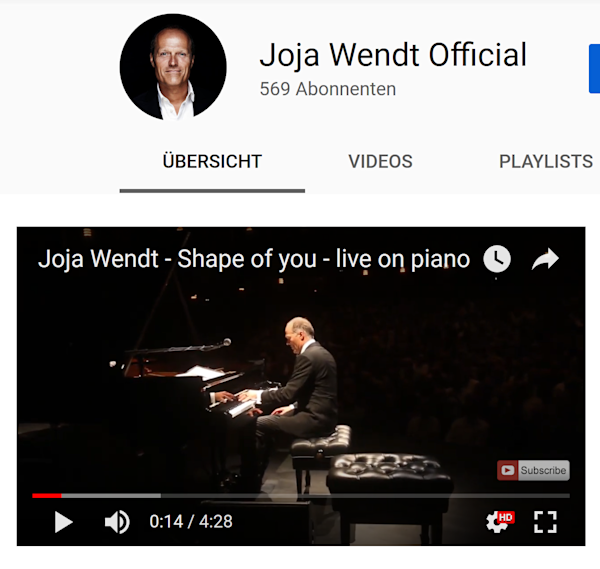600x569 pixels.
Task: Play the Shape of you video
Action: (x=64, y=522)
